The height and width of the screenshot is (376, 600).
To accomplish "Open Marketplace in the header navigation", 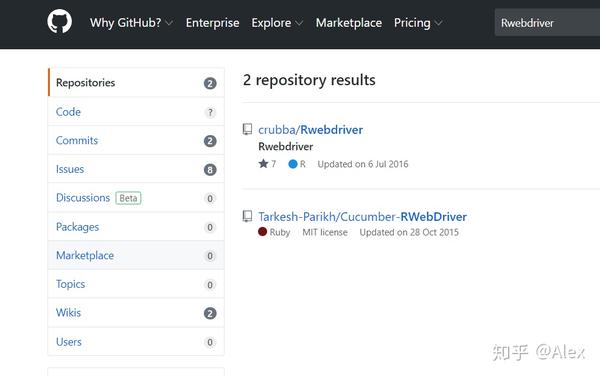I will click(349, 23).
